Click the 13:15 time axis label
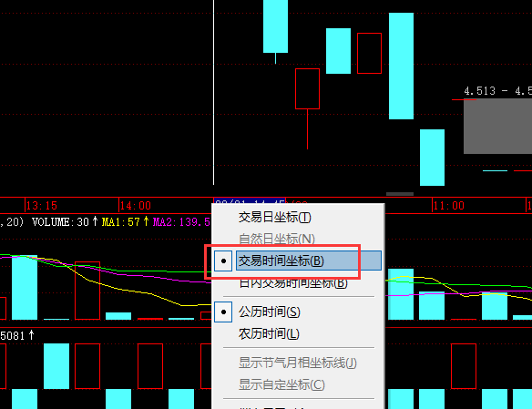This screenshot has height=409, width=532. click(41, 206)
